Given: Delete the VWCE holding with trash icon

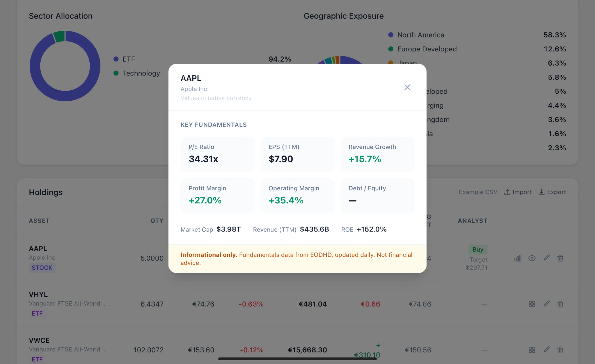Looking at the screenshot, I should (x=560, y=350).
